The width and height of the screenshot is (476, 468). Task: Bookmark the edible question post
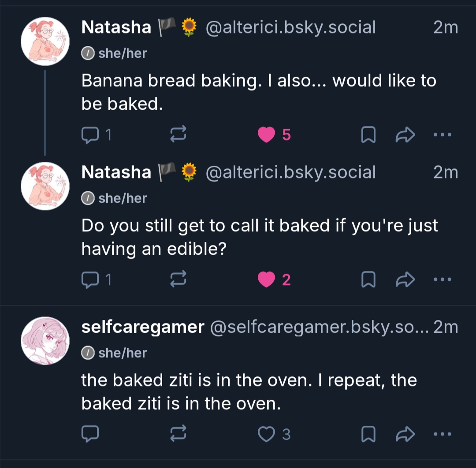368,279
